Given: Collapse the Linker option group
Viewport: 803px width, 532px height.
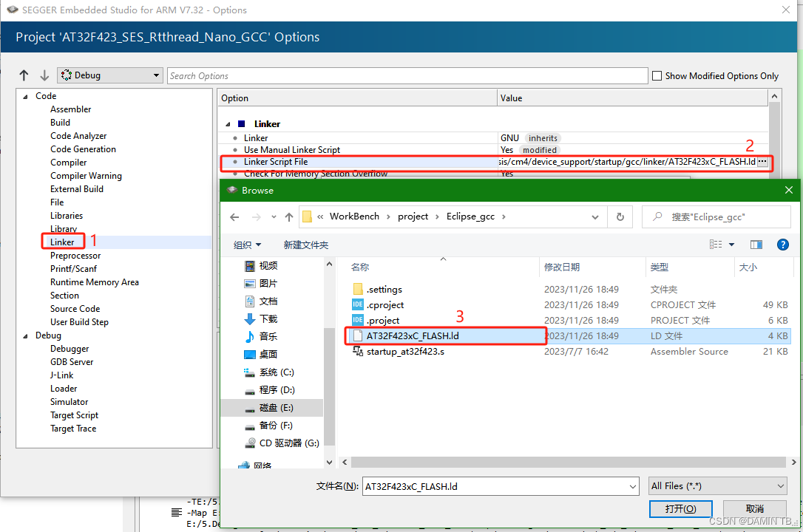Looking at the screenshot, I should tap(228, 124).
